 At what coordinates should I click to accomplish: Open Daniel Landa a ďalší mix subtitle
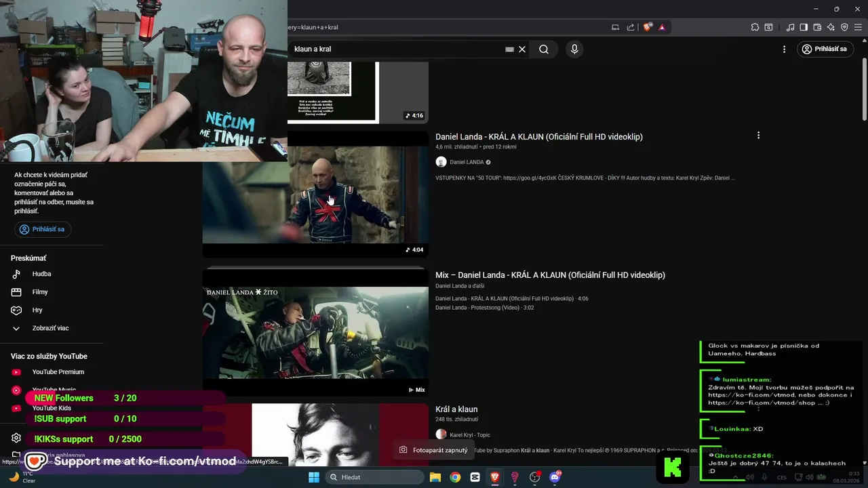coord(460,286)
